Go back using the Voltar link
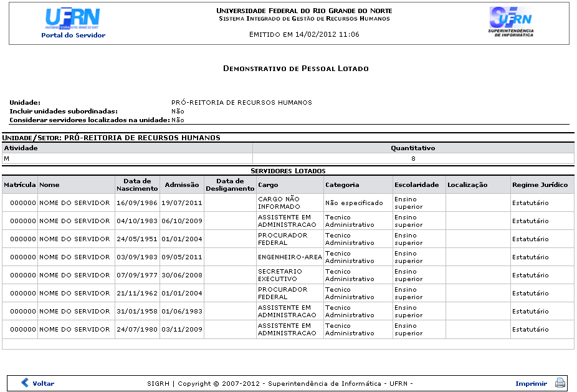The height and width of the screenshot is (392, 577). (43, 384)
